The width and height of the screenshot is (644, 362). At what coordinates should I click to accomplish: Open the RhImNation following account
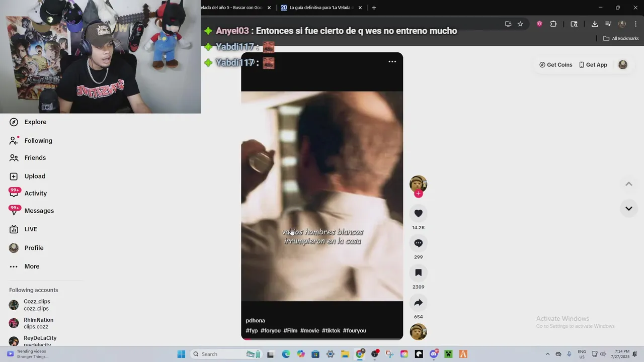coord(31,323)
